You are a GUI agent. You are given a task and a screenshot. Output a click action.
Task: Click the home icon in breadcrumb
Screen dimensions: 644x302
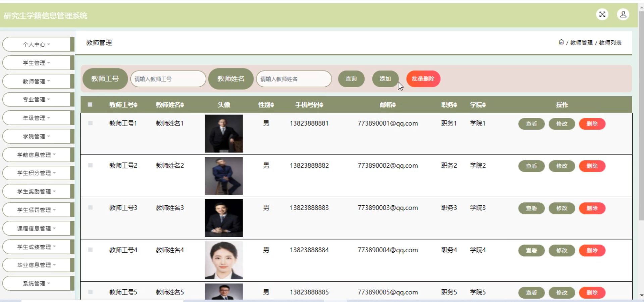point(561,42)
